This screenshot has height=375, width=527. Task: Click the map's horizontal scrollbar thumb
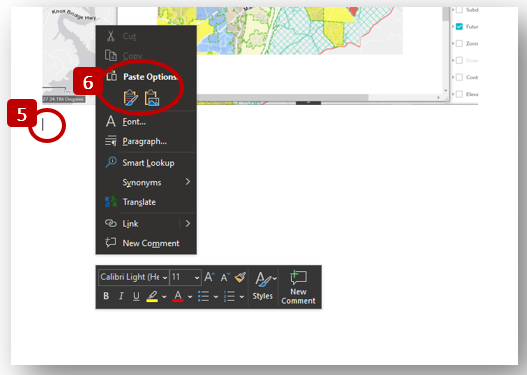click(282, 97)
